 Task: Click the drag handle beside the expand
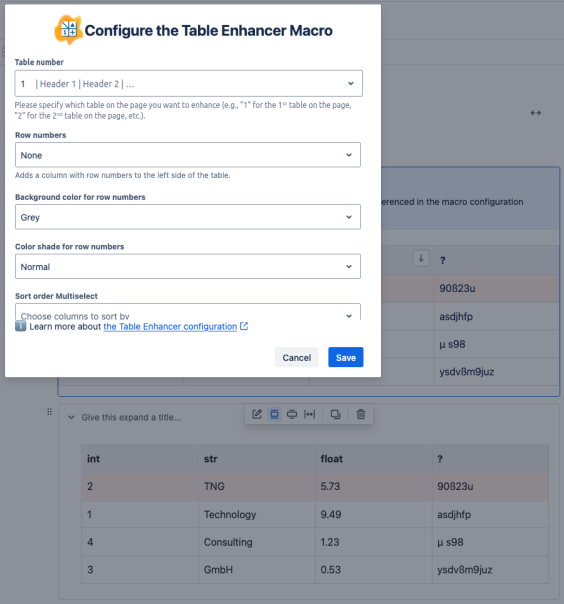click(49, 412)
